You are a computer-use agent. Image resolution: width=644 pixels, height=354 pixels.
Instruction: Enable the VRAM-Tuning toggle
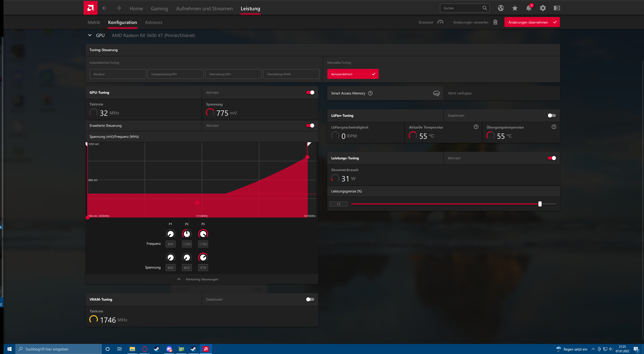coord(310,299)
